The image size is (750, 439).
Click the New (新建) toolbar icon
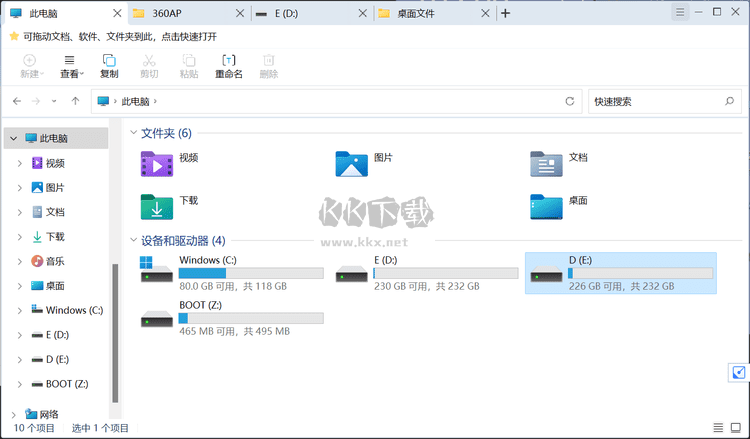pos(30,60)
